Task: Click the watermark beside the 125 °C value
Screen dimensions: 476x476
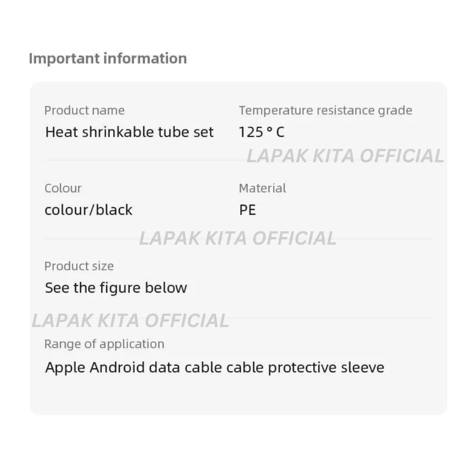Action: pyautogui.click(x=345, y=156)
